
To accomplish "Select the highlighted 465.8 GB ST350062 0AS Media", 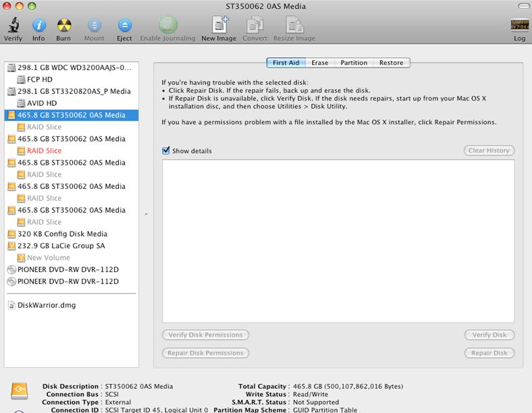I will [x=72, y=115].
